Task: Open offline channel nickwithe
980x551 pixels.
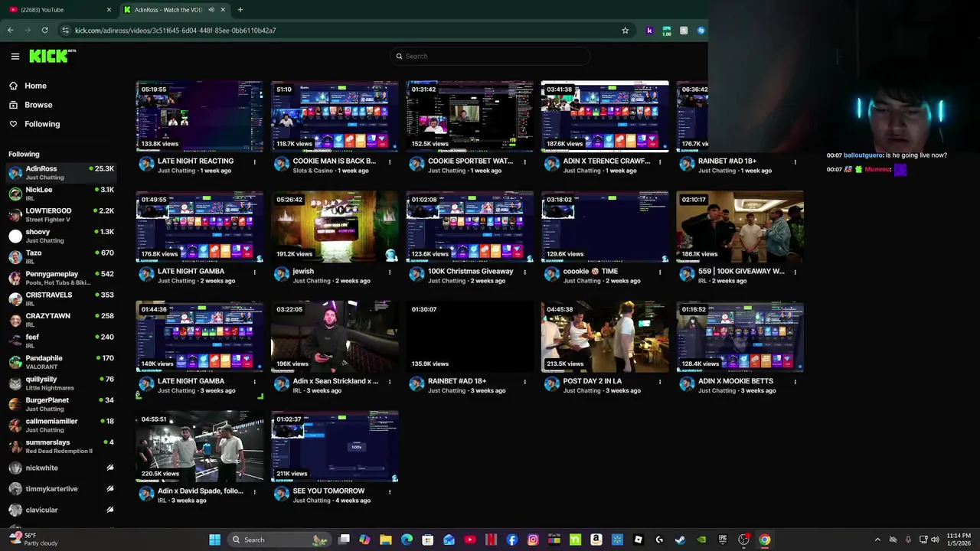Action: click(x=61, y=468)
